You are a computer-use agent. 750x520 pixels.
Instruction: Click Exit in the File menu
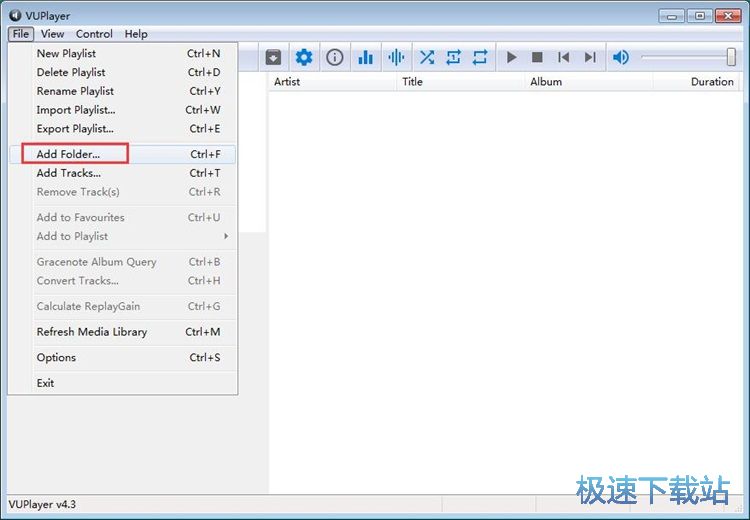(122, 383)
